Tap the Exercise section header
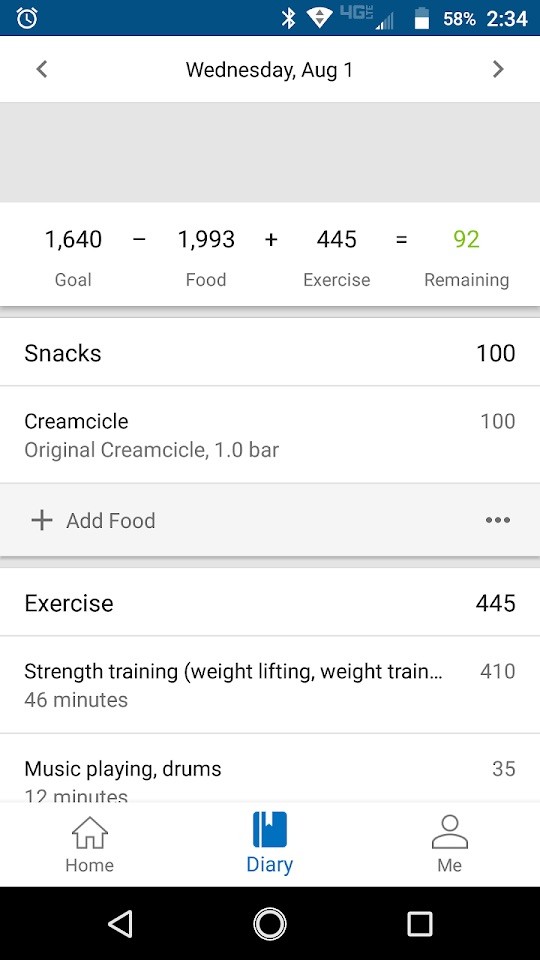The width and height of the screenshot is (540, 960). coord(270,603)
